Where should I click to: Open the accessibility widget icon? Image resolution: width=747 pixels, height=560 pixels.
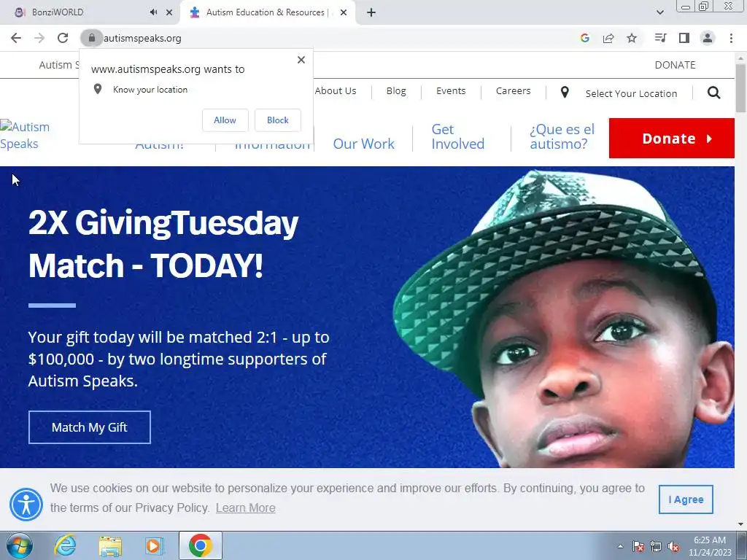26,505
